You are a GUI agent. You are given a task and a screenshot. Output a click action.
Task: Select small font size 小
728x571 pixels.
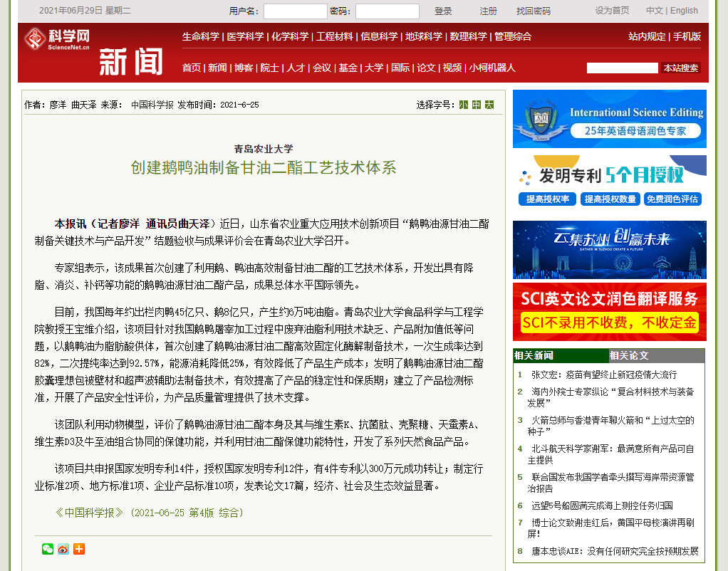pyautogui.click(x=463, y=105)
